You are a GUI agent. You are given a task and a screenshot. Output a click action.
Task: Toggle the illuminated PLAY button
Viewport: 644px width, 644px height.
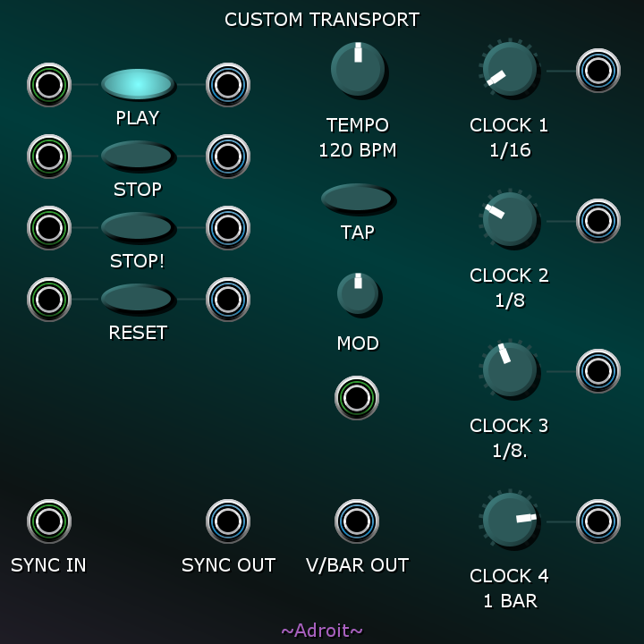click(138, 84)
